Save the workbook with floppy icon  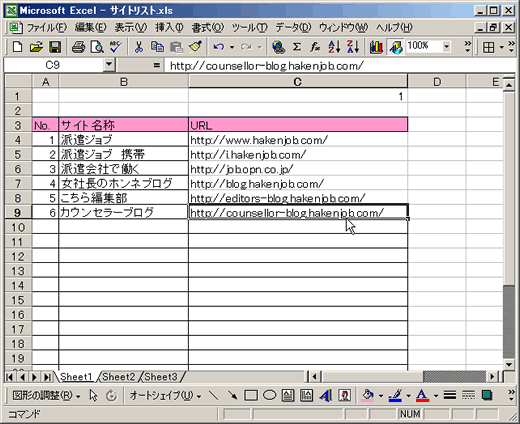tap(55, 47)
